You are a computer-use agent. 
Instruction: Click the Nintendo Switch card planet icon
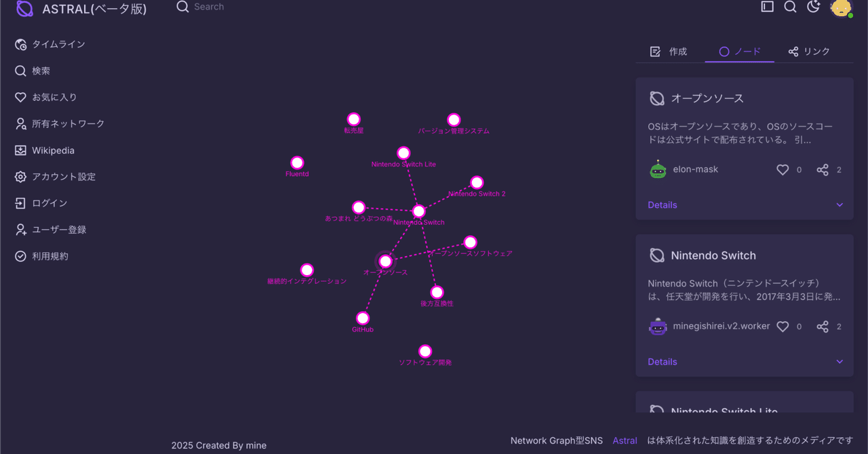[656, 255]
